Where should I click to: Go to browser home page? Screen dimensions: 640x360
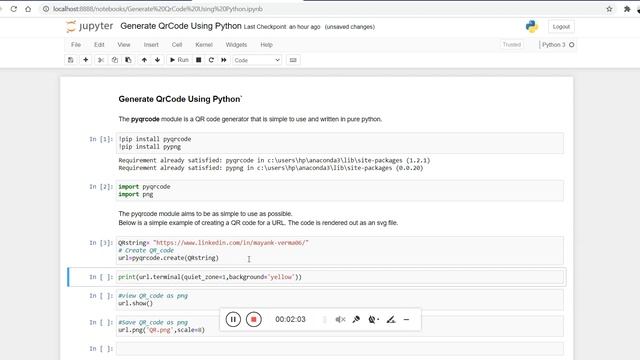pyautogui.click(x=28, y=9)
